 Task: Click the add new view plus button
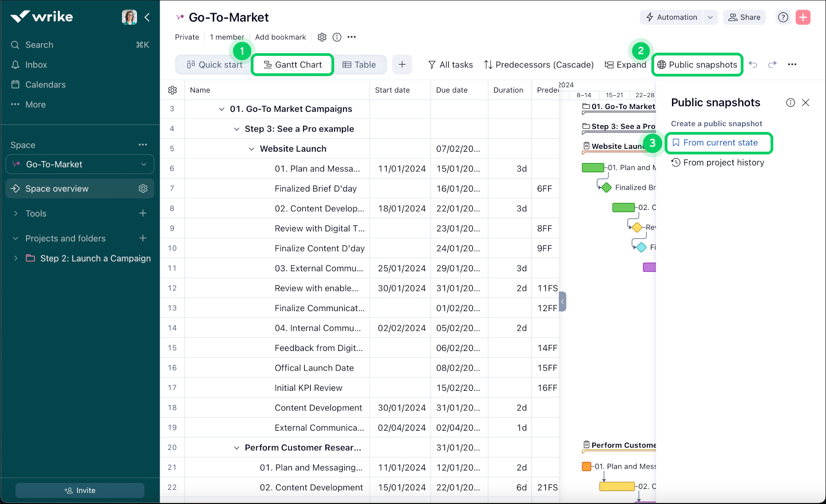402,65
